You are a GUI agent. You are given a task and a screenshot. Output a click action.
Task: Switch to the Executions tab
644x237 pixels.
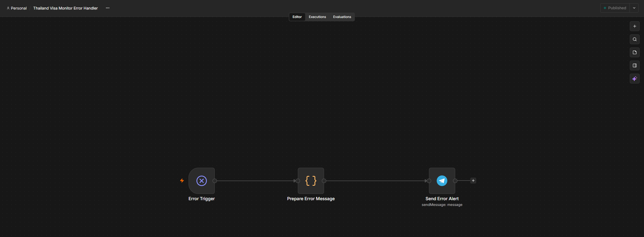(317, 17)
